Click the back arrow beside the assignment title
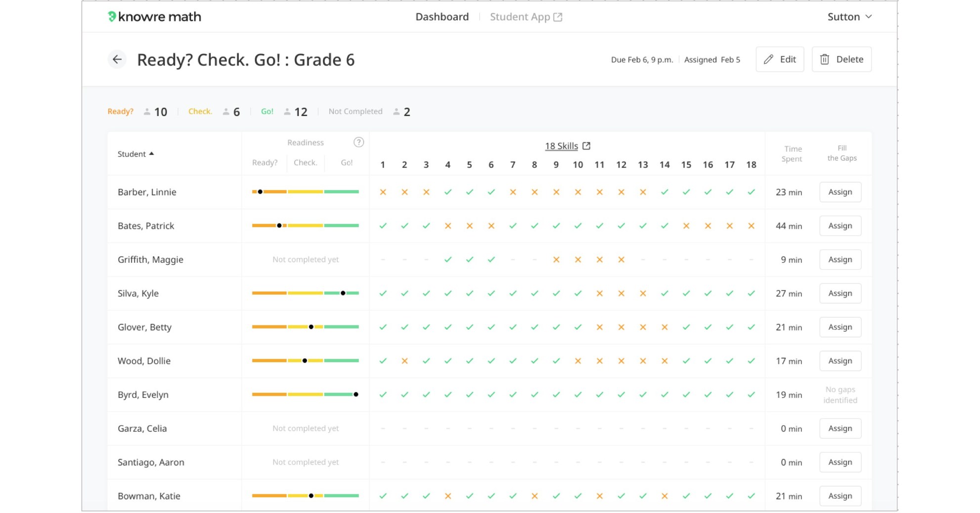Screen dimensions: 980x513 (117, 59)
